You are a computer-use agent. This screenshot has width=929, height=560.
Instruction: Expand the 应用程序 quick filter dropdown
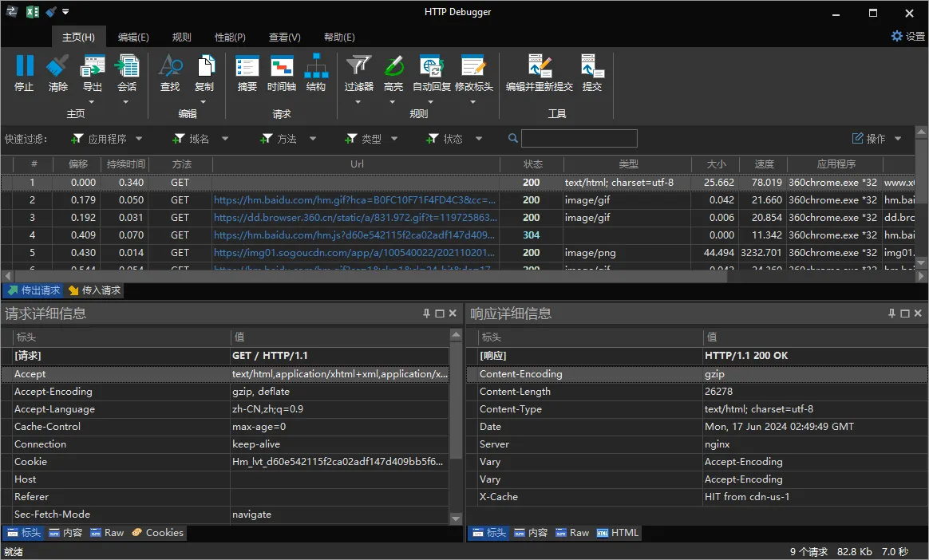point(139,139)
